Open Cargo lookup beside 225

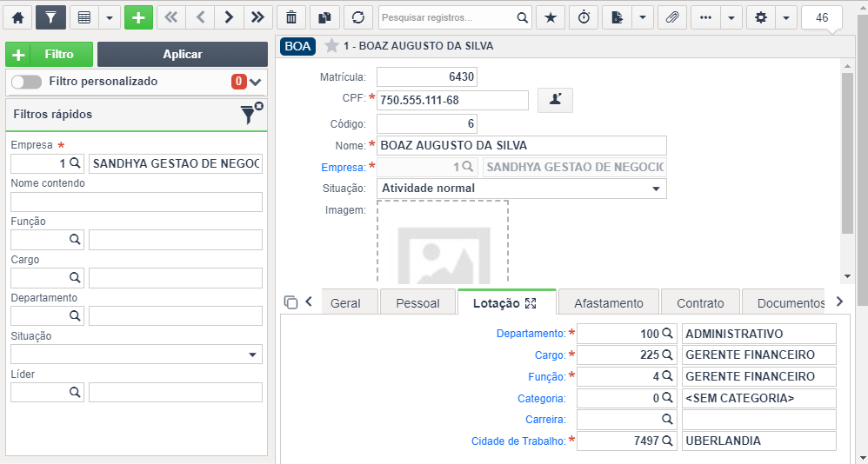coord(668,355)
